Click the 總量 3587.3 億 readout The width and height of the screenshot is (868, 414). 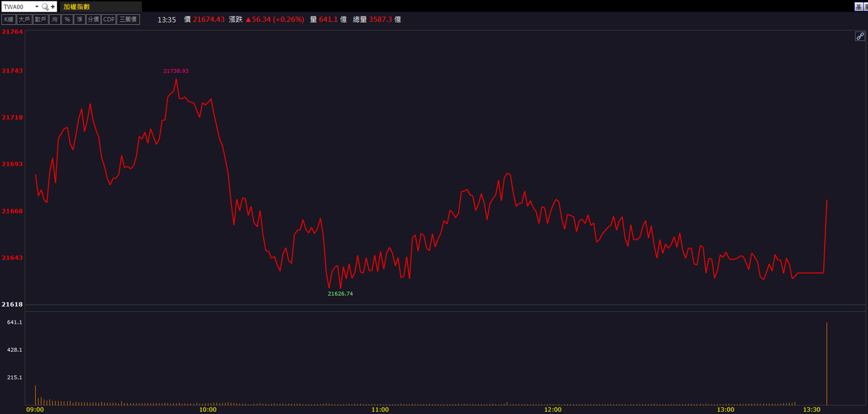377,20
